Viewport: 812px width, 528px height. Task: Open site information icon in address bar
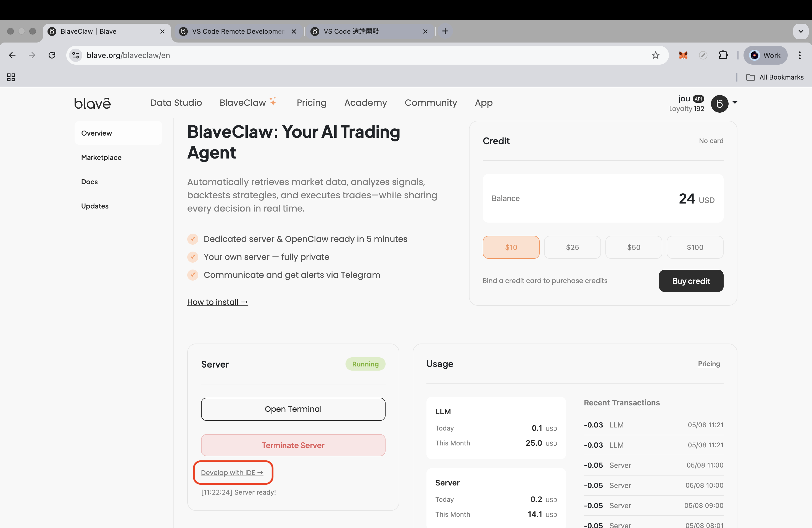tap(76, 55)
